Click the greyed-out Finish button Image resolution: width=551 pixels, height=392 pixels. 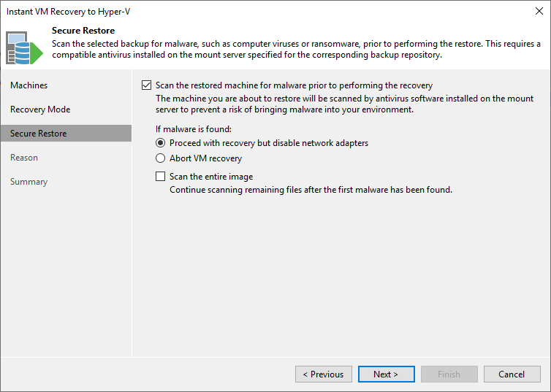coord(449,374)
